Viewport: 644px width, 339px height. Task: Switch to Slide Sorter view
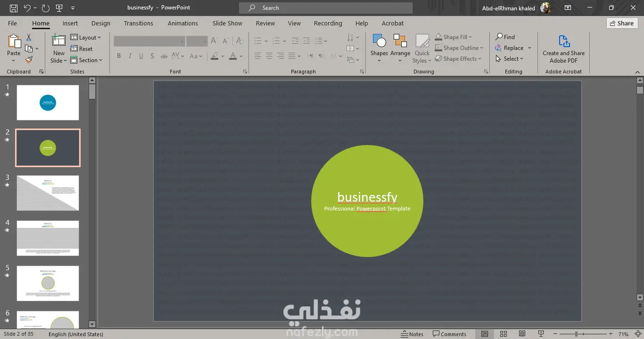tap(503, 334)
